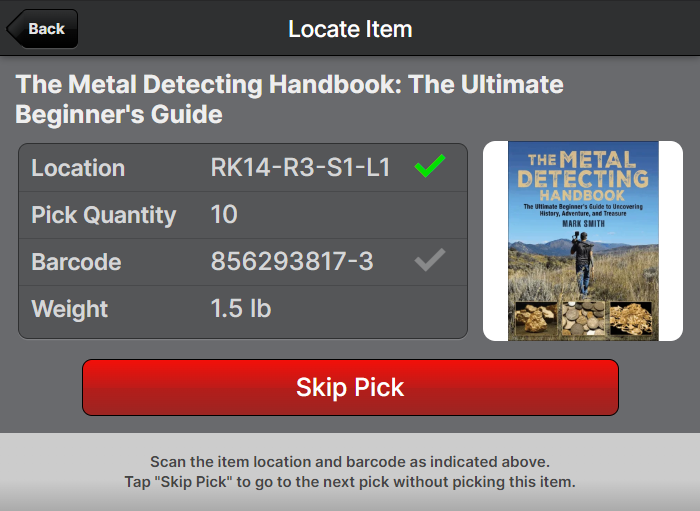The image size is (700, 511).
Task: Click the scan instruction text line
Action: point(350,462)
